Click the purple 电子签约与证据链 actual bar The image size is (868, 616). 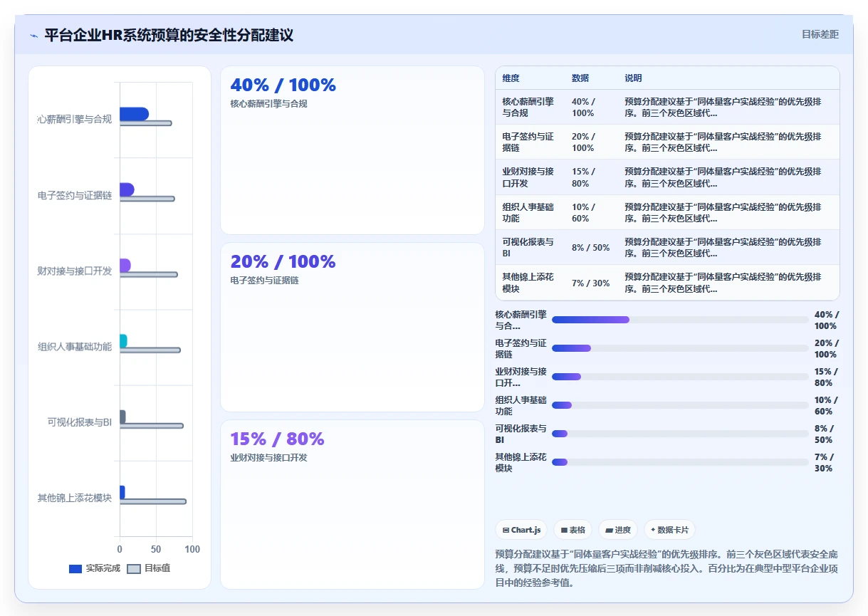point(127,189)
